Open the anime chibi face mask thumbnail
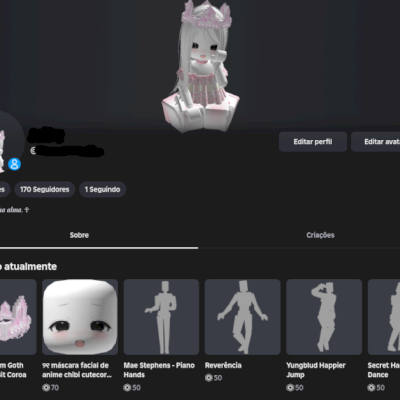This screenshot has width=400, height=400. [80, 317]
